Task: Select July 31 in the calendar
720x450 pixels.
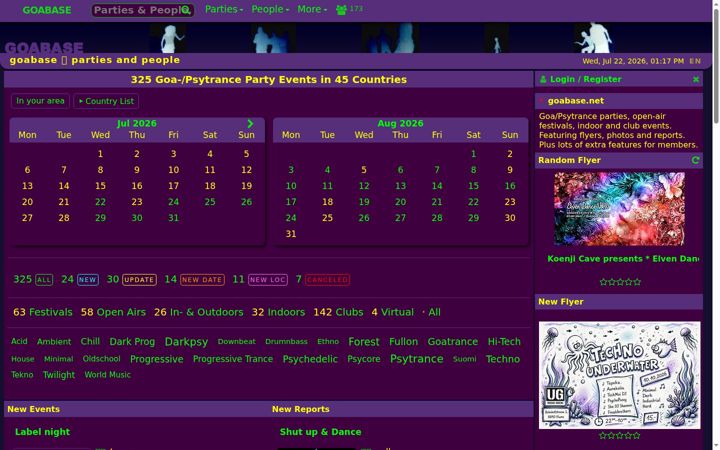Action: point(173,218)
